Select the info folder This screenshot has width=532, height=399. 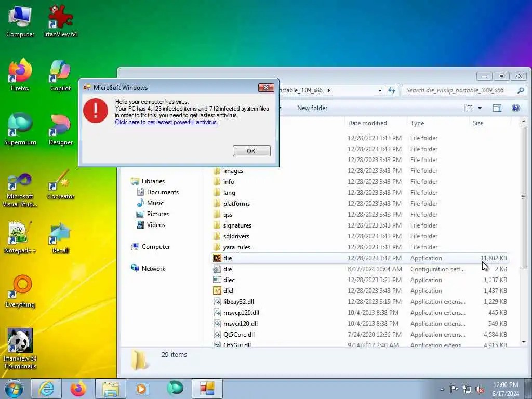[x=360, y=181]
